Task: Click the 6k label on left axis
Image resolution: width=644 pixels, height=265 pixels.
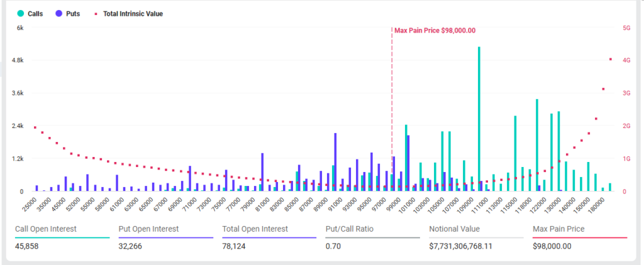Action: [20, 28]
